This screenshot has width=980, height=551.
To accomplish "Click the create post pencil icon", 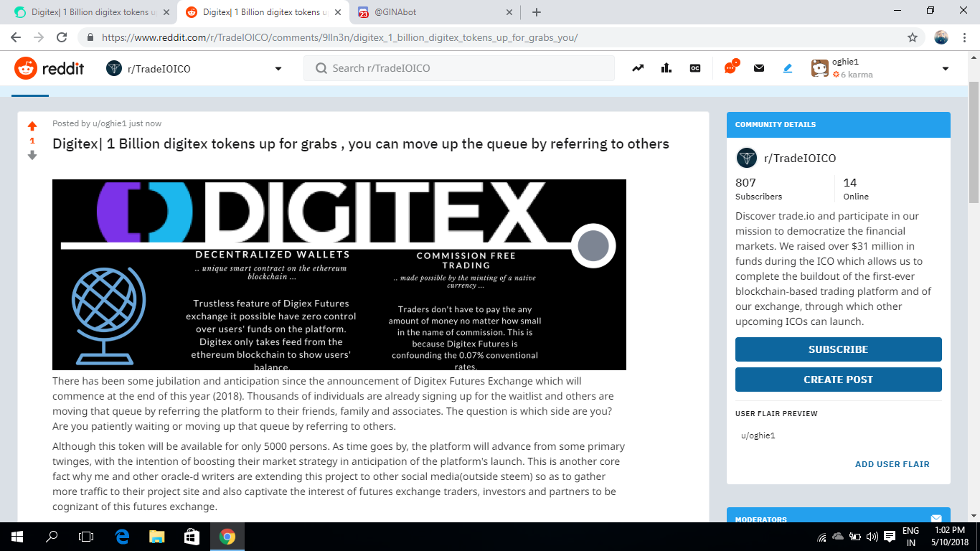I will (x=788, y=68).
